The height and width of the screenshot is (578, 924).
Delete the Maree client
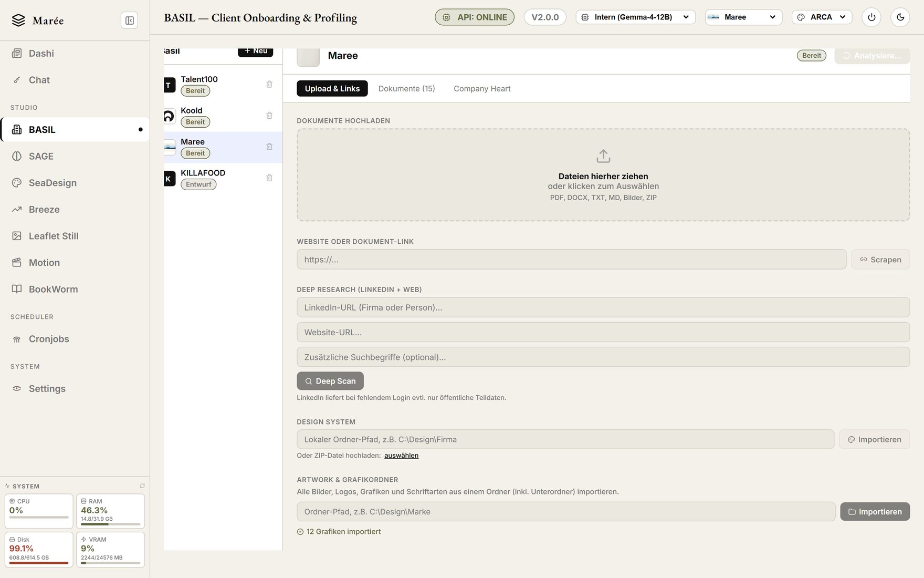click(x=269, y=147)
